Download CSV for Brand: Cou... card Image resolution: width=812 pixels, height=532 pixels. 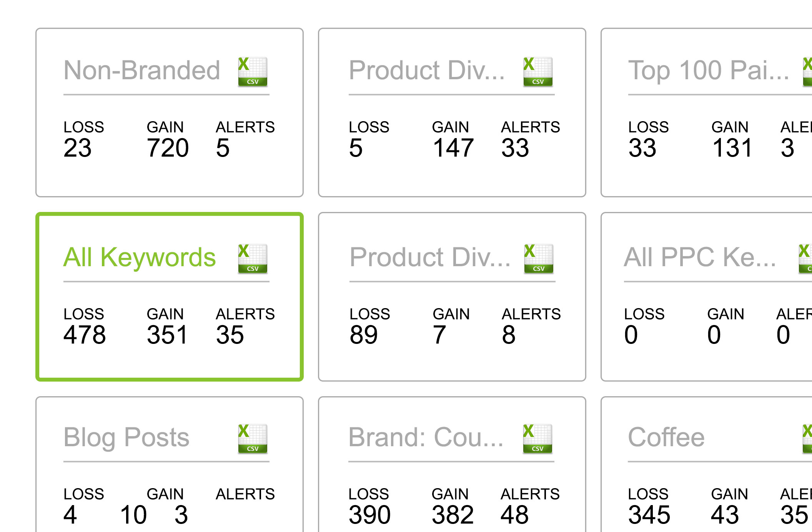(x=537, y=439)
